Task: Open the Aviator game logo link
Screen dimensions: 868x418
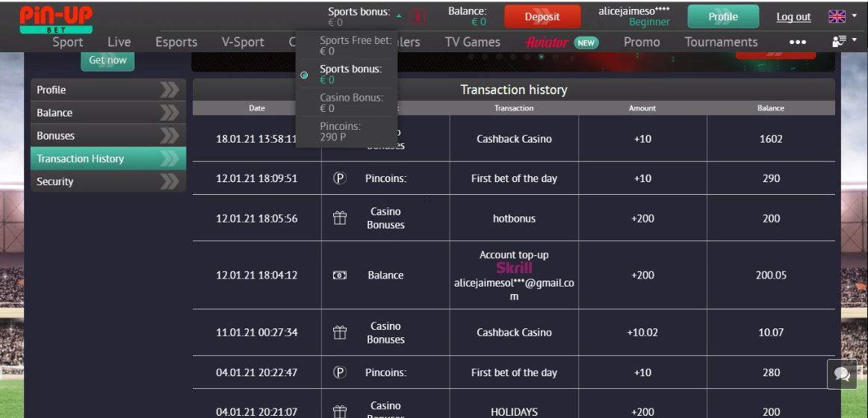Action: [x=547, y=43]
